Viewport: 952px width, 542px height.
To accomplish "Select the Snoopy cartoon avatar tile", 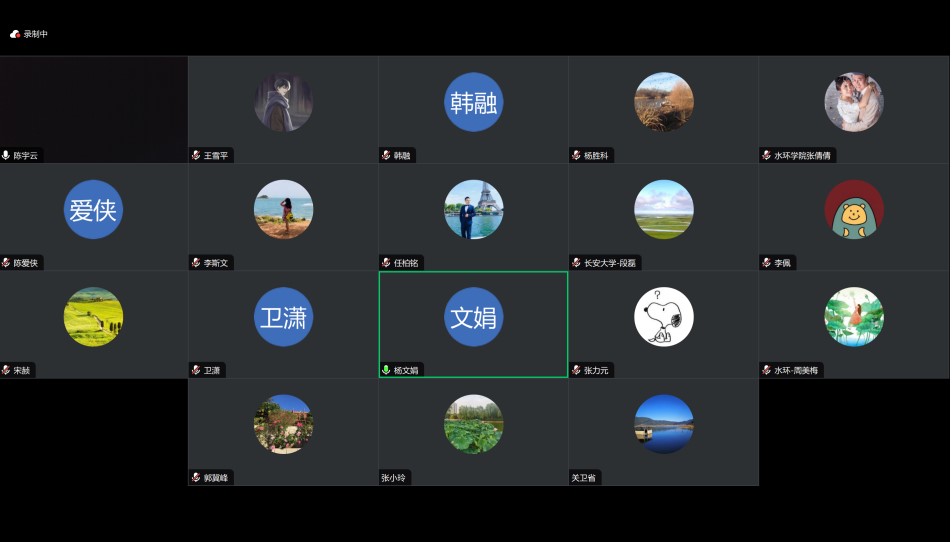I will [663, 317].
